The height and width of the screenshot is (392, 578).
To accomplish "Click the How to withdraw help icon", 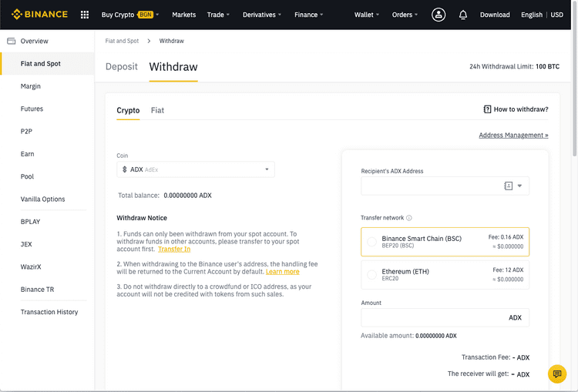I will 487,109.
